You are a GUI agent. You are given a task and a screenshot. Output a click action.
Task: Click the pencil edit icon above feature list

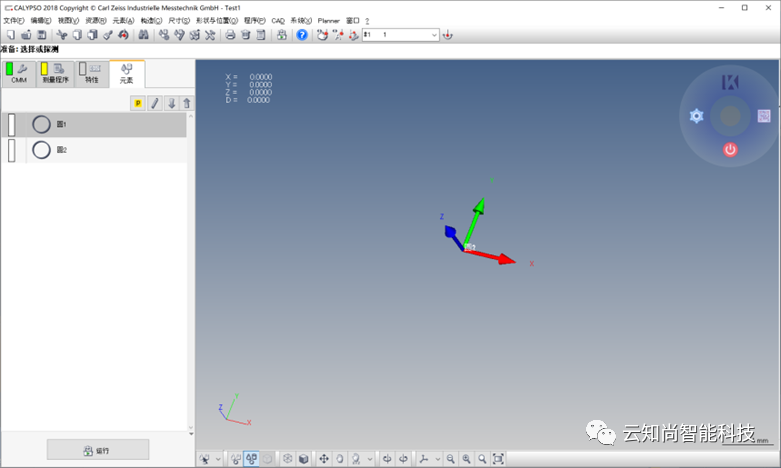(155, 103)
